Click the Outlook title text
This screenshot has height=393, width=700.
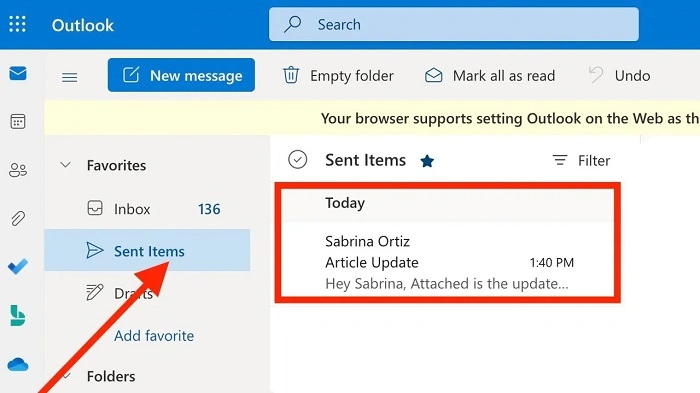(x=83, y=25)
